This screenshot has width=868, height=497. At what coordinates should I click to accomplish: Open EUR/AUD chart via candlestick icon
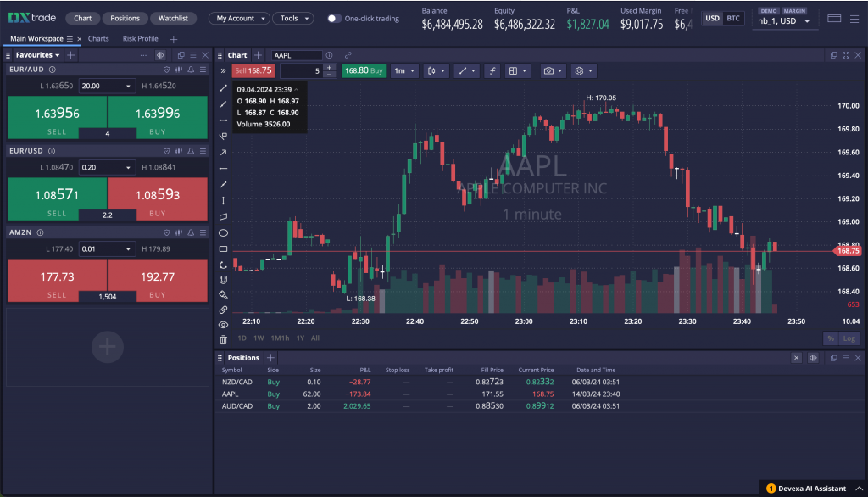179,70
